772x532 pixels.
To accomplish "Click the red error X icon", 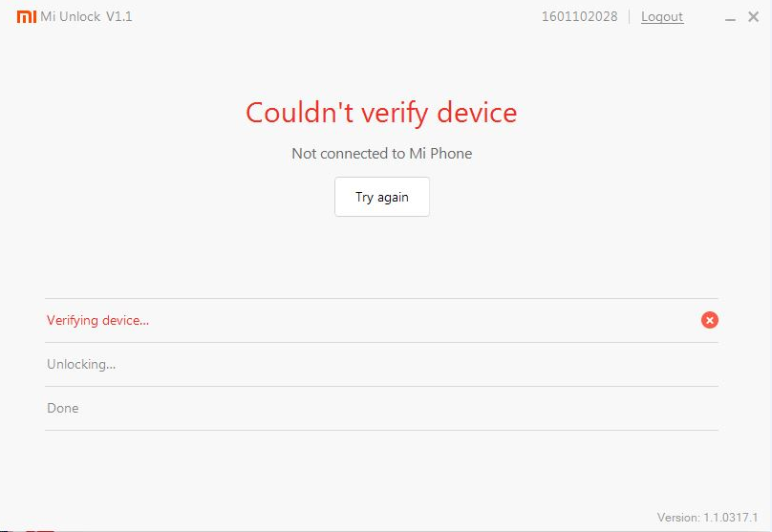I will (710, 320).
